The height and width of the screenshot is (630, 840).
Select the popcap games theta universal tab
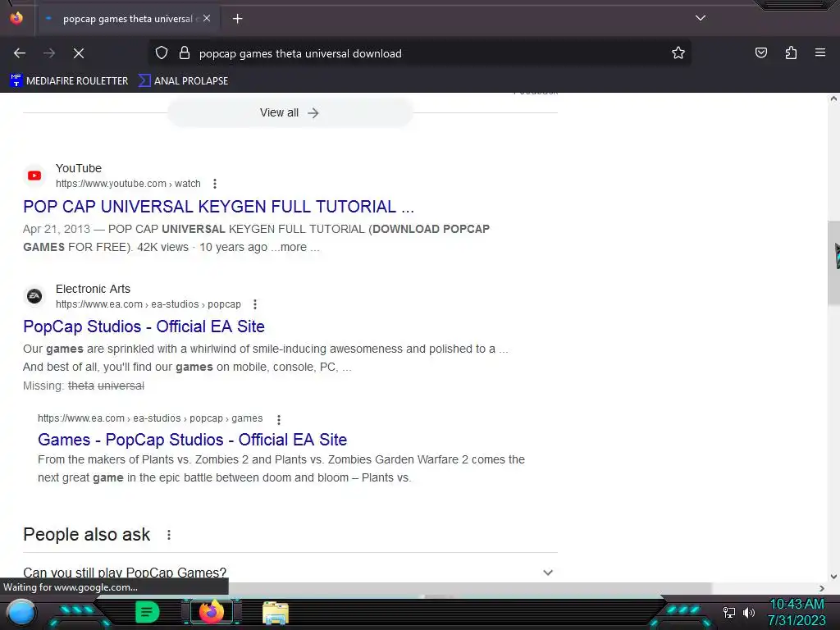(x=127, y=19)
